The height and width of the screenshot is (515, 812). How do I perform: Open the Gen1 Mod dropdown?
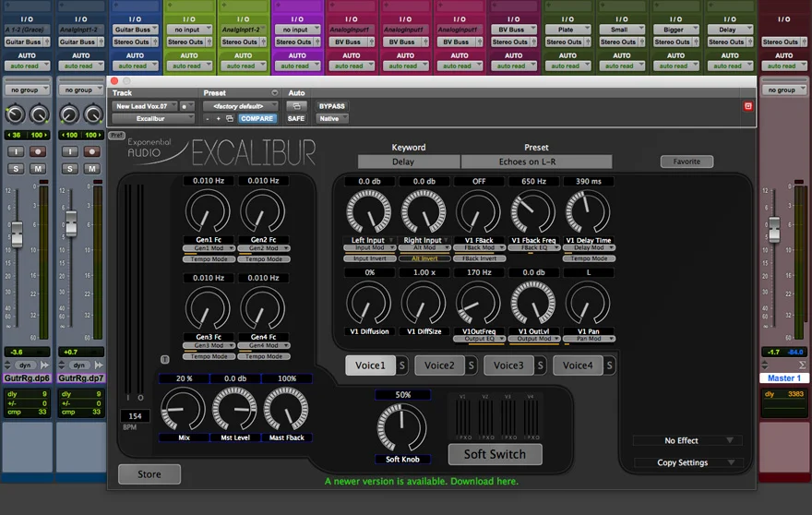coord(209,248)
